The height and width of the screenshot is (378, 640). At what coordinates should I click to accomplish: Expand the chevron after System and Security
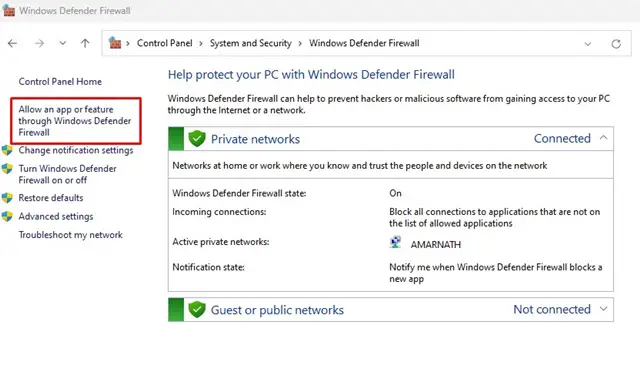pos(300,44)
